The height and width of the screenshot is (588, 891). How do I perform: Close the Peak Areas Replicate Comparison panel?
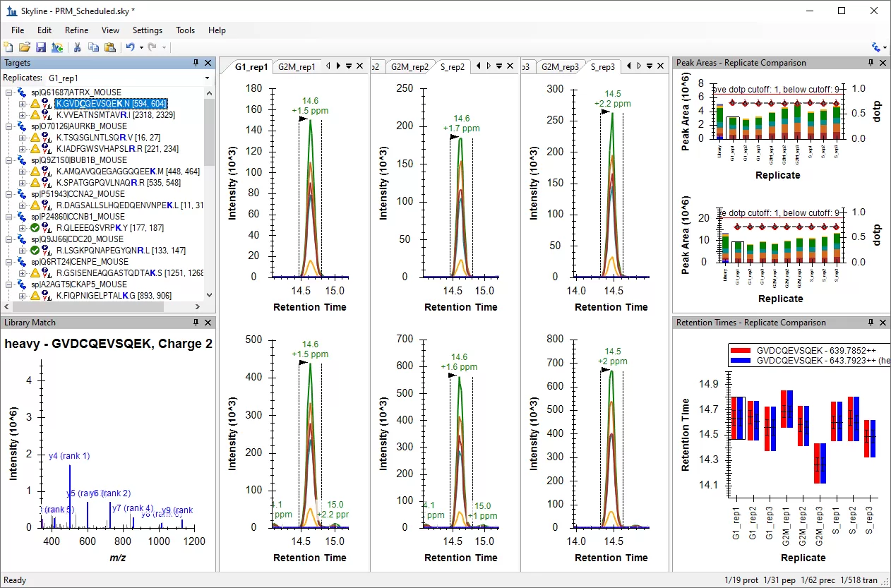[883, 63]
